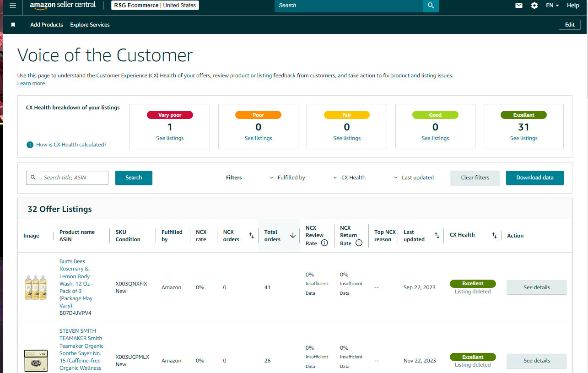The height and width of the screenshot is (373, 588).
Task: Open the settings gear icon
Action: pyautogui.click(x=534, y=5)
